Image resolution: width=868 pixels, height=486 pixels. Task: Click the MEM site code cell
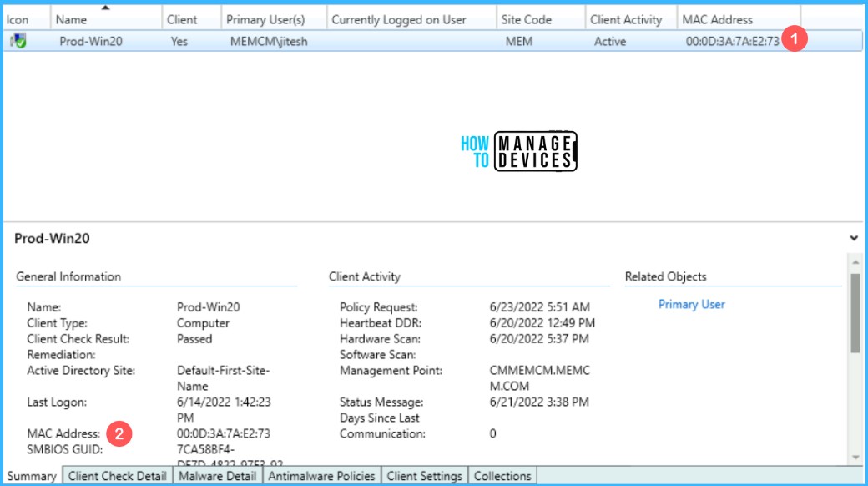(518, 42)
